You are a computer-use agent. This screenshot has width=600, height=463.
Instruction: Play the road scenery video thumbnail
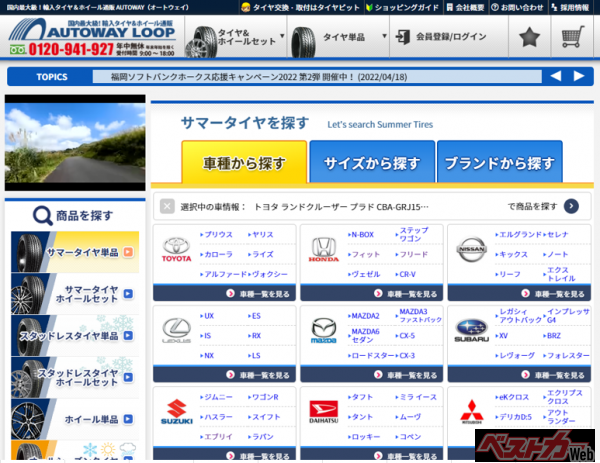75,143
